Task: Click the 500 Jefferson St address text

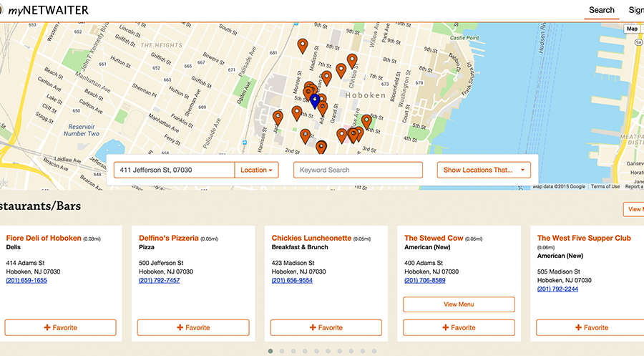Action: pos(161,263)
